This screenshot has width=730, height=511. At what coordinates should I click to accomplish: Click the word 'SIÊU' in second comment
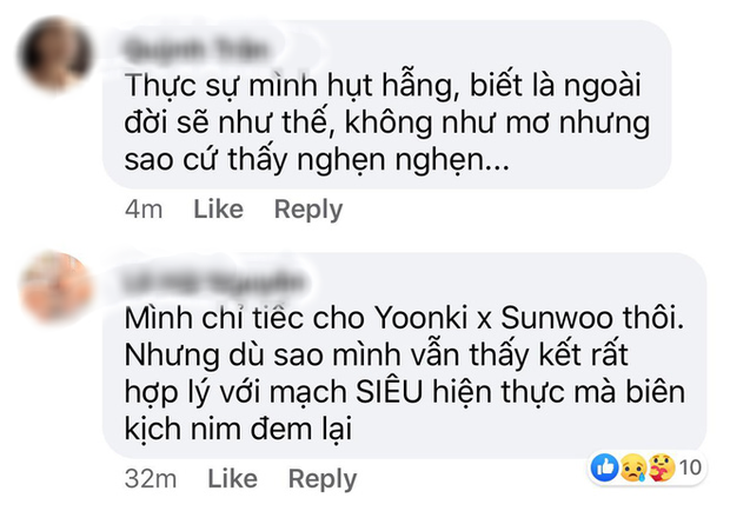[389, 392]
